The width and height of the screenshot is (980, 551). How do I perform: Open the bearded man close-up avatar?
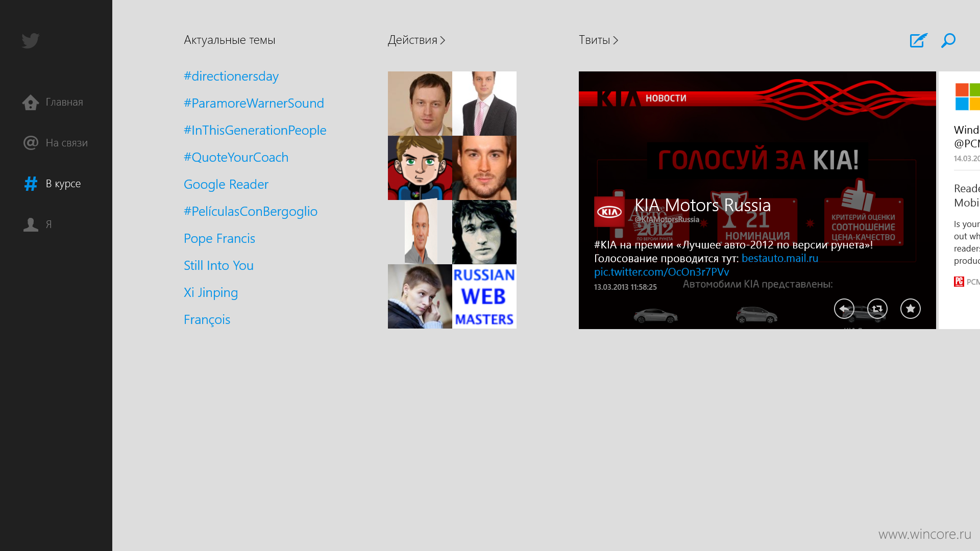click(484, 168)
